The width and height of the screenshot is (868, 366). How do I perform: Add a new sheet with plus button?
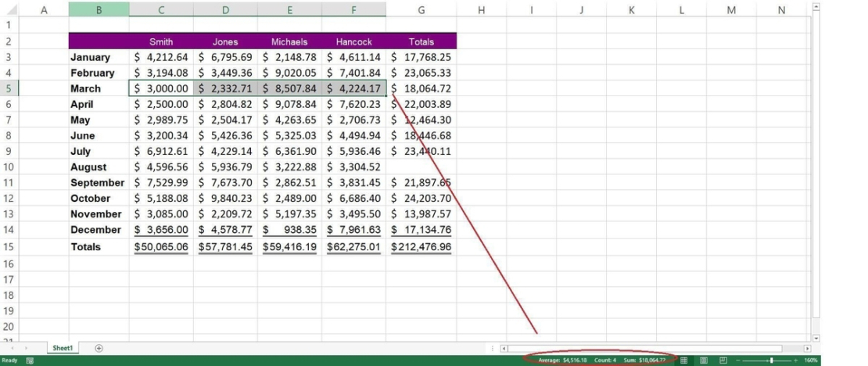99,348
